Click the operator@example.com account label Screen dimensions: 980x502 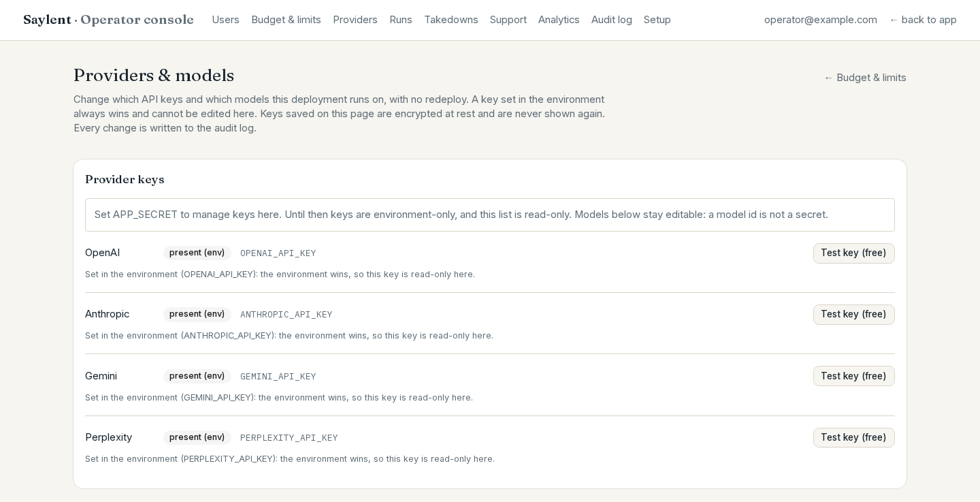[821, 20]
